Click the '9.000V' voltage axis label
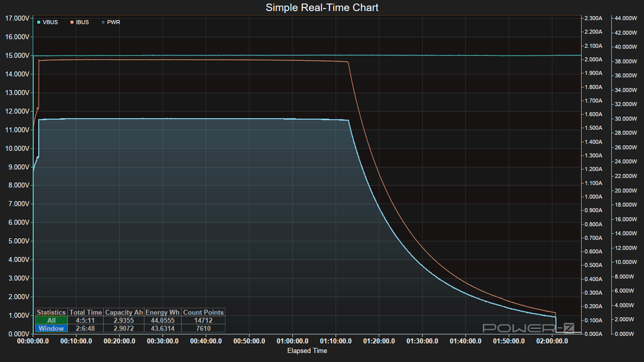 pyautogui.click(x=19, y=167)
